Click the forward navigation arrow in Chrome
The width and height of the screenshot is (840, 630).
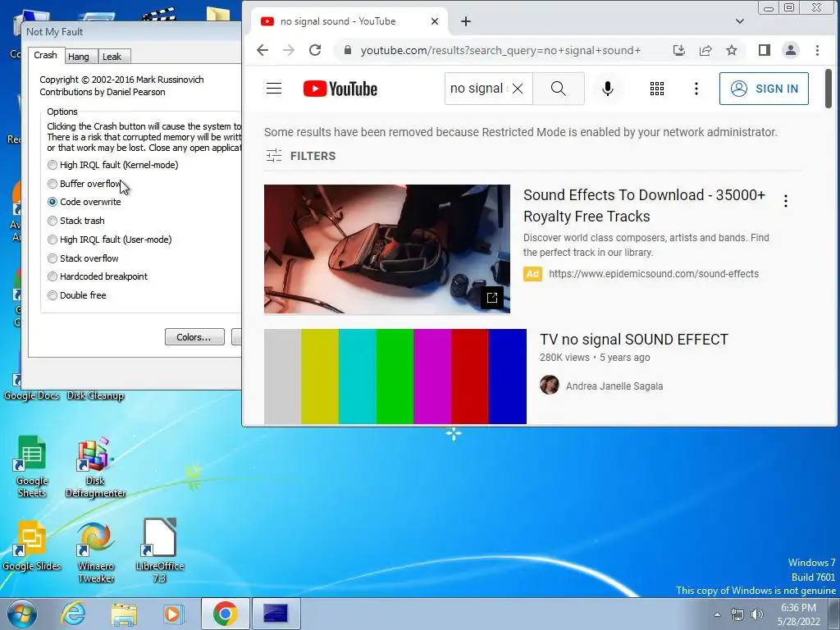(x=289, y=50)
